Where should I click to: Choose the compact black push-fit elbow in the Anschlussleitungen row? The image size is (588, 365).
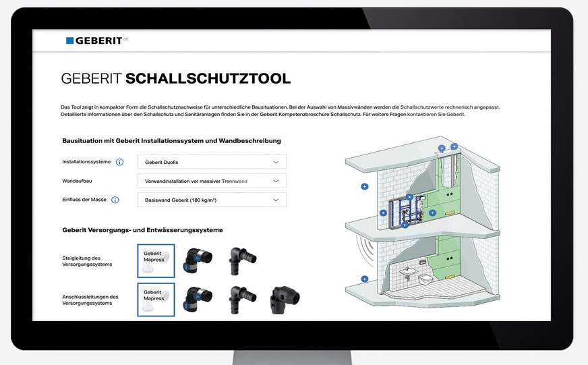pos(285,300)
